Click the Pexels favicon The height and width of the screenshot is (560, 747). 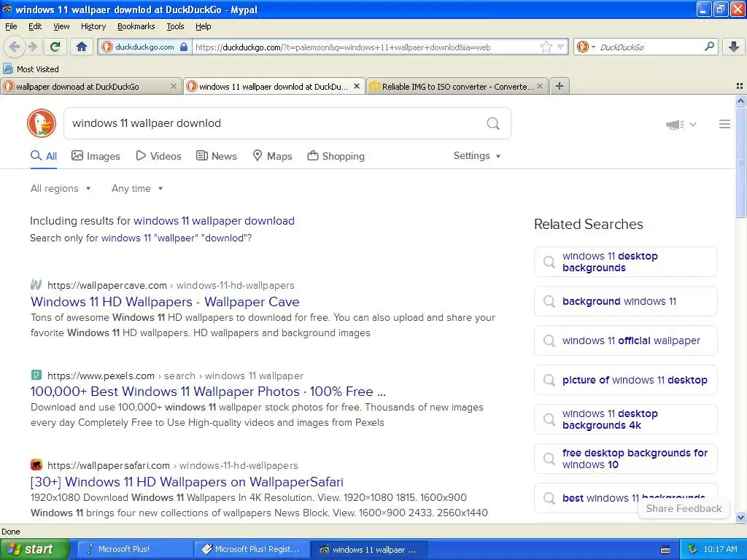(36, 375)
